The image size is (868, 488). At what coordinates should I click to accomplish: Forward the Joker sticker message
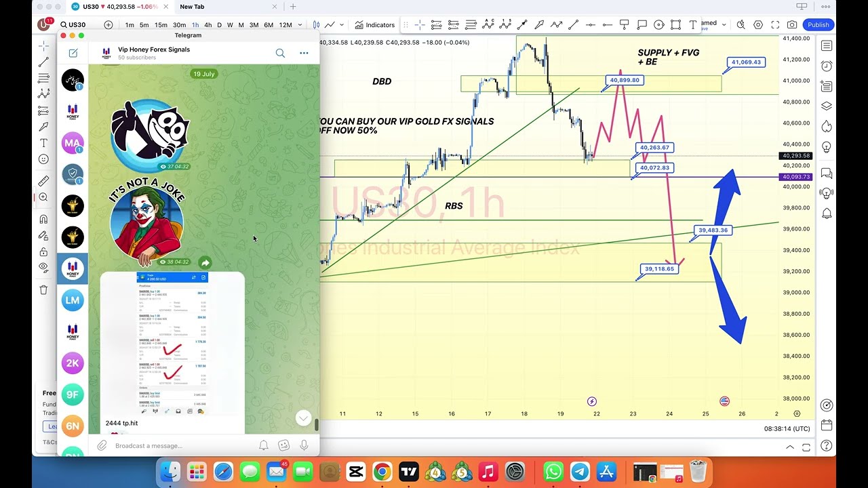pos(205,262)
